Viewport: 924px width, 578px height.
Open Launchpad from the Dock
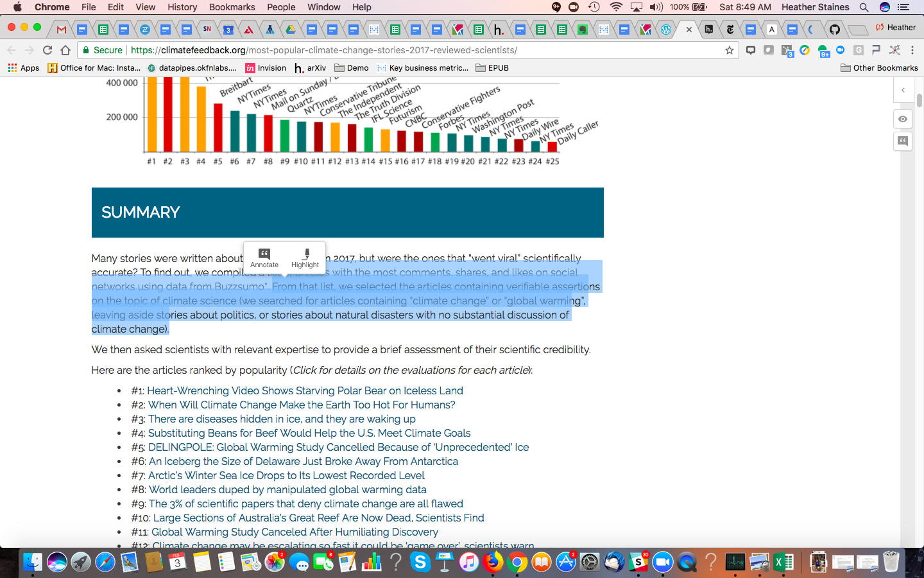pos(80,563)
